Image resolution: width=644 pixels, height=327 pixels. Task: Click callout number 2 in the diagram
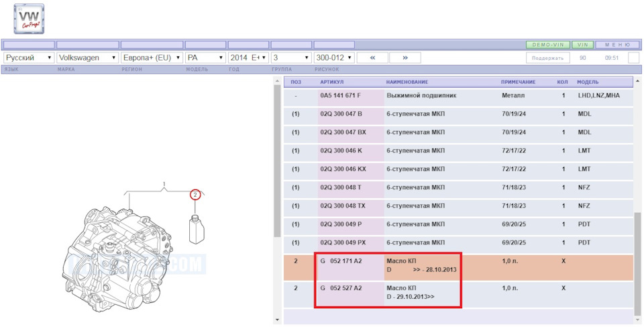click(x=195, y=195)
